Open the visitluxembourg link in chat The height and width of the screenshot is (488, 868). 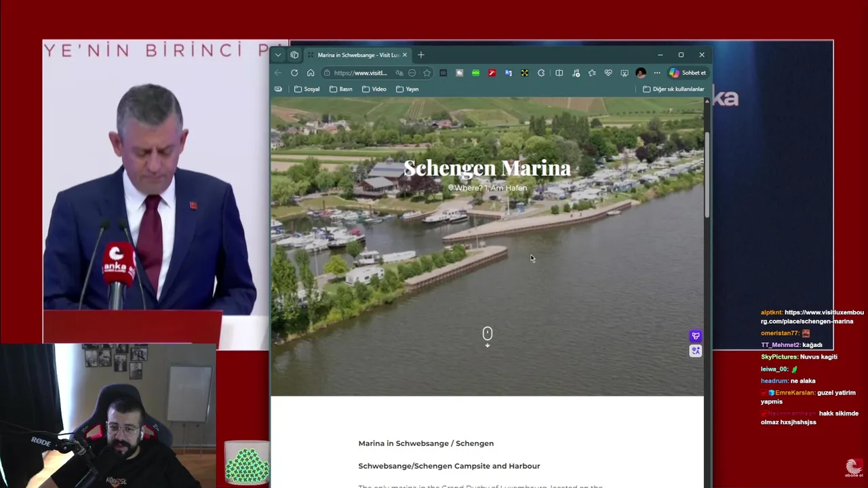click(812, 317)
